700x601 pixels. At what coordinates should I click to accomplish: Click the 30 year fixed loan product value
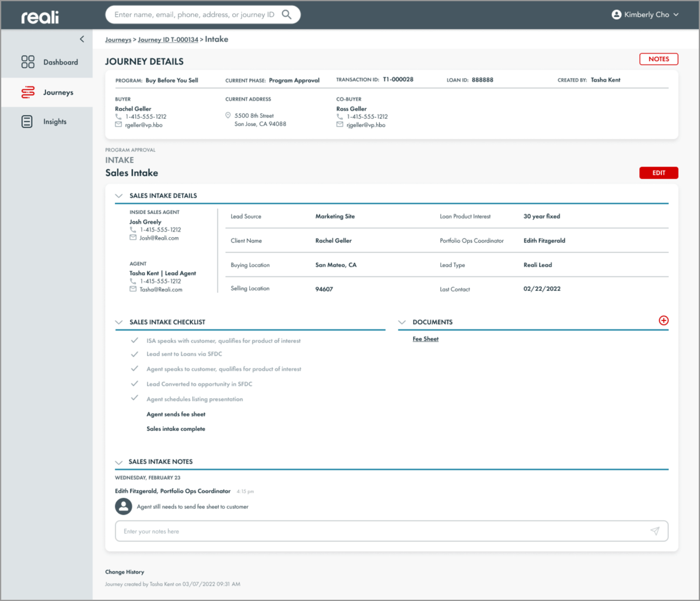(x=542, y=216)
